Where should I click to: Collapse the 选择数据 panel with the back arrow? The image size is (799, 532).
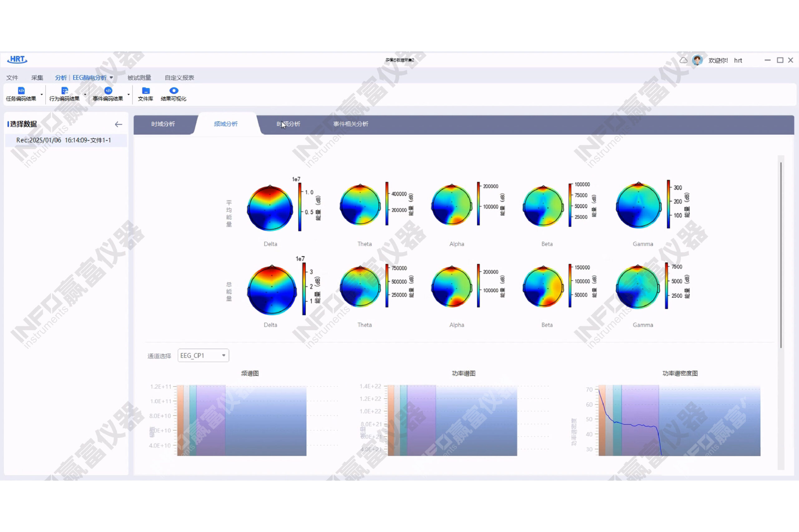coord(118,124)
